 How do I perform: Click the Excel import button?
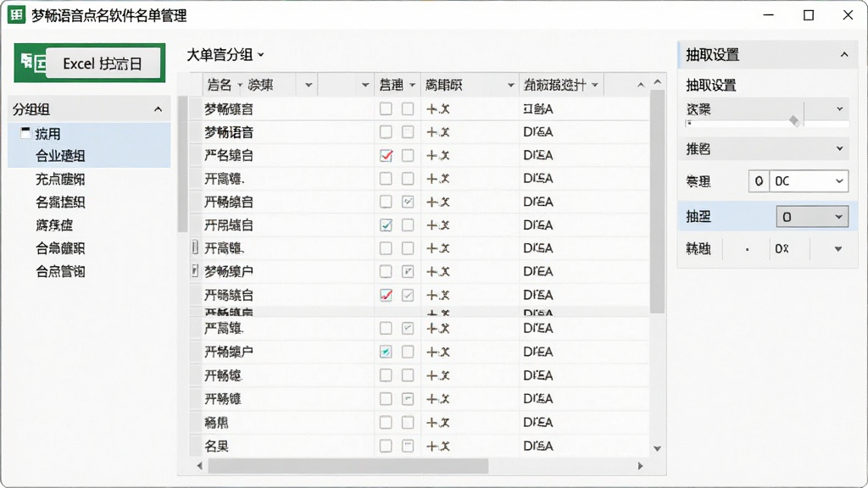click(90, 63)
